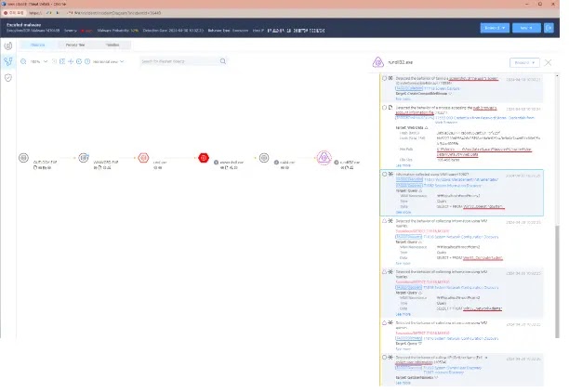Click the info circle icon before Horizontal view
The width and height of the screenshot is (569, 392).
click(x=87, y=61)
